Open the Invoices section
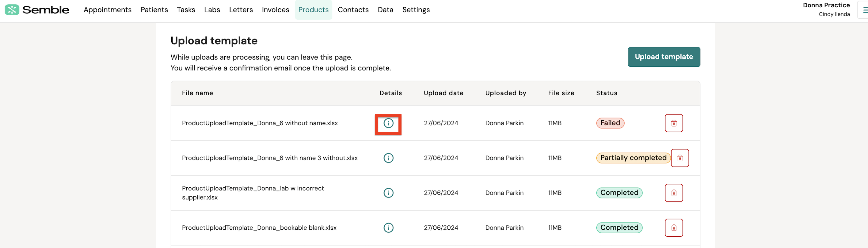The image size is (868, 248). coord(275,10)
